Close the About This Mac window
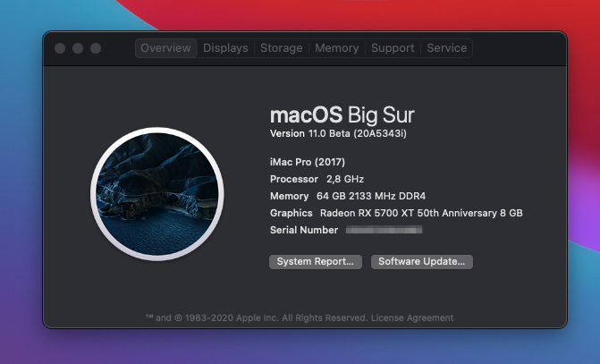600x364 pixels. coord(60,48)
